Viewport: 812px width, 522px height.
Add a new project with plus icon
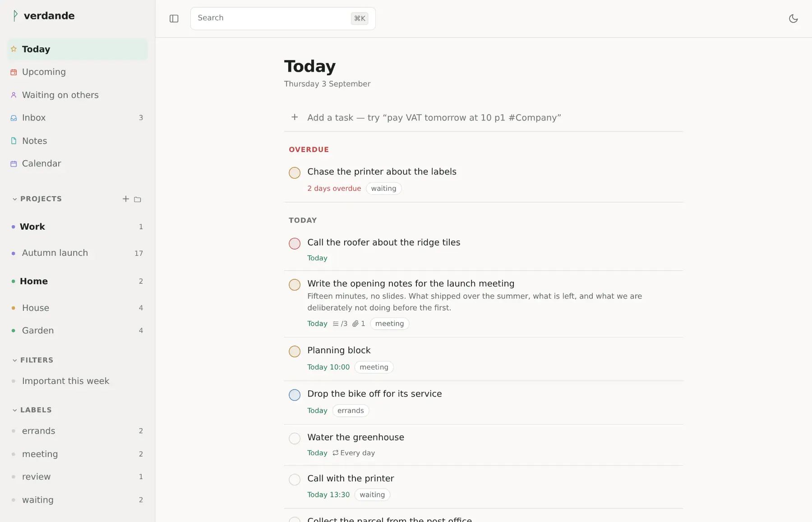pos(126,199)
